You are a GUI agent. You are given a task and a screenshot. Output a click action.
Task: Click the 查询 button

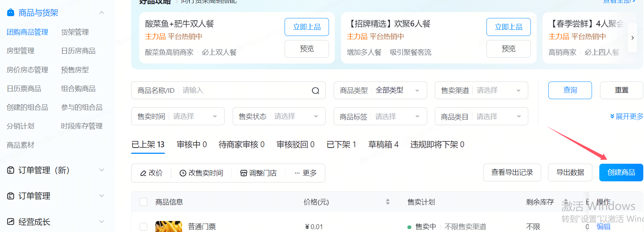(x=570, y=90)
